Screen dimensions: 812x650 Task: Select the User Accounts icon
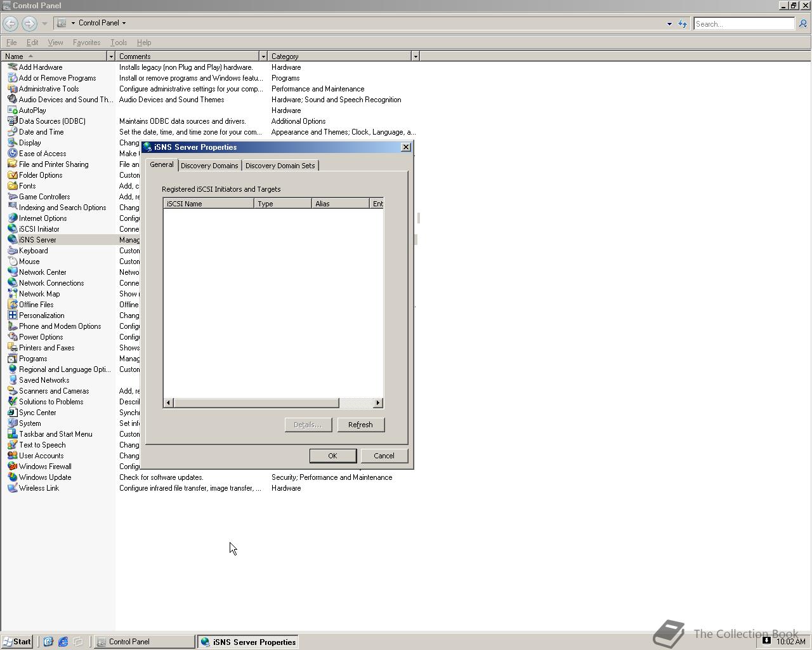12,456
